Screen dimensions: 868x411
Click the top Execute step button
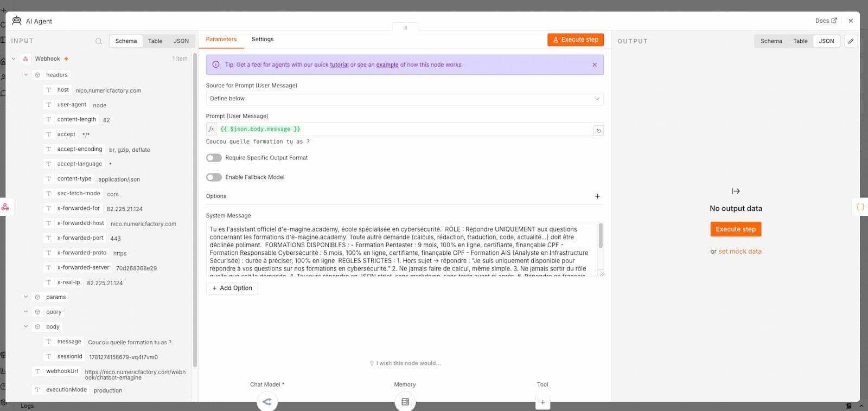tap(576, 40)
